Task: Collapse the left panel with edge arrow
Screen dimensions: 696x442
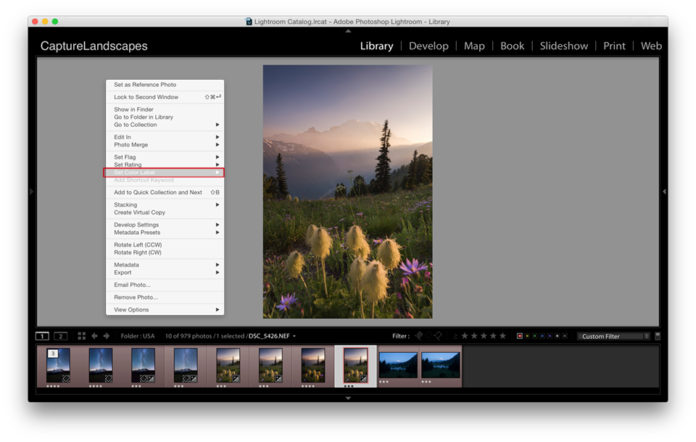Action: point(32,191)
